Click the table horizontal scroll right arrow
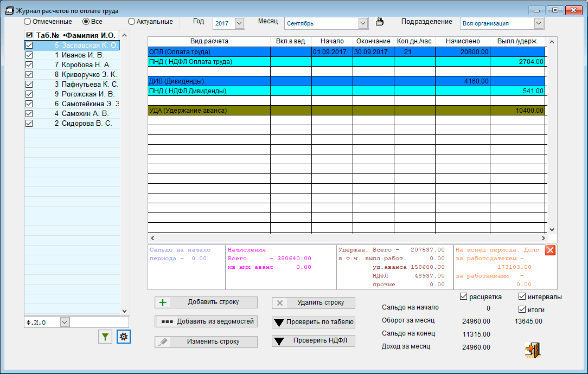Viewport: 588px width, 374px height. tap(543, 238)
